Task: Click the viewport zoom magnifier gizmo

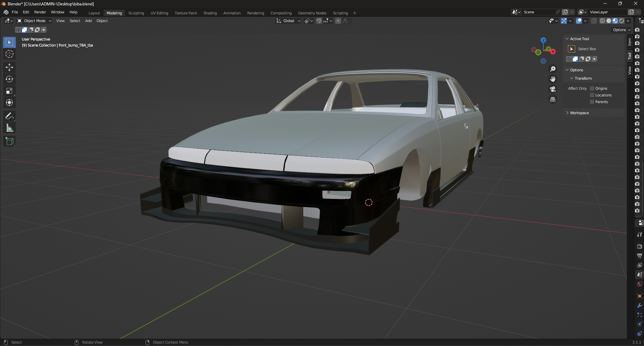Action: [x=553, y=69]
